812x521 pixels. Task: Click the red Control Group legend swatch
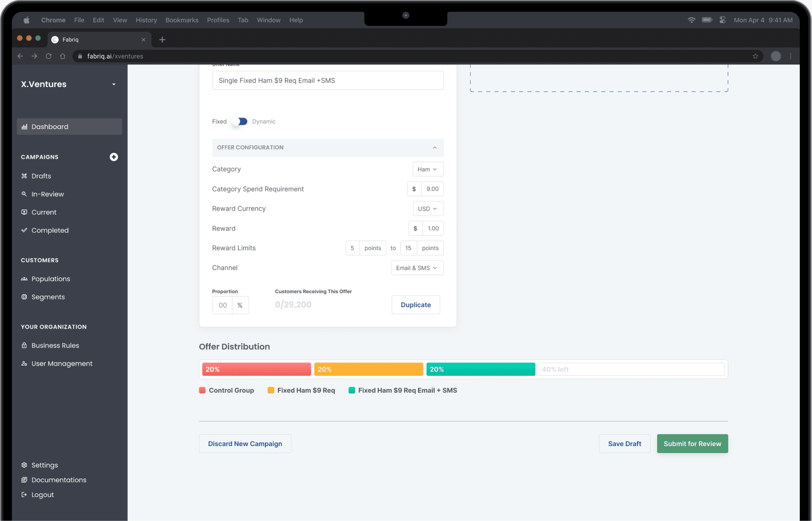(202, 390)
